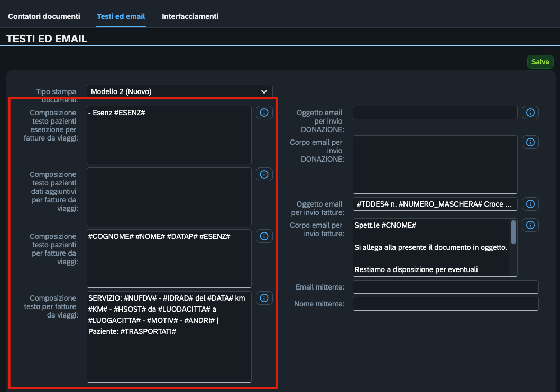Click into Corpo email DONAZIONE text area
Screen dimensions: 560x392
[435, 164]
